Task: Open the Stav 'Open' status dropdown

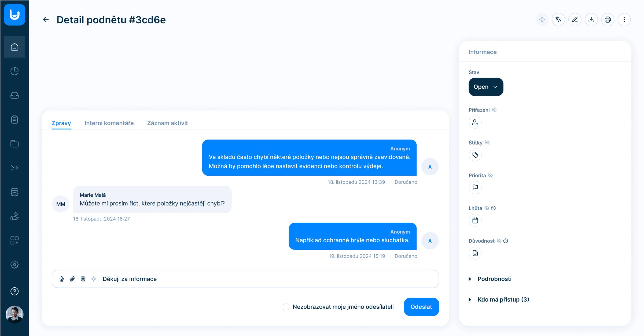Action: [486, 87]
